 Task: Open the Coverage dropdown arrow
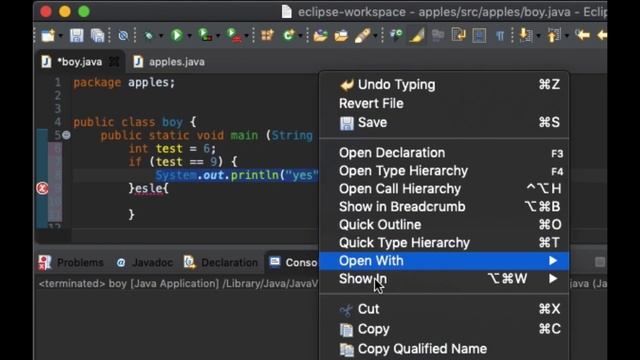pyautogui.click(x=218, y=36)
